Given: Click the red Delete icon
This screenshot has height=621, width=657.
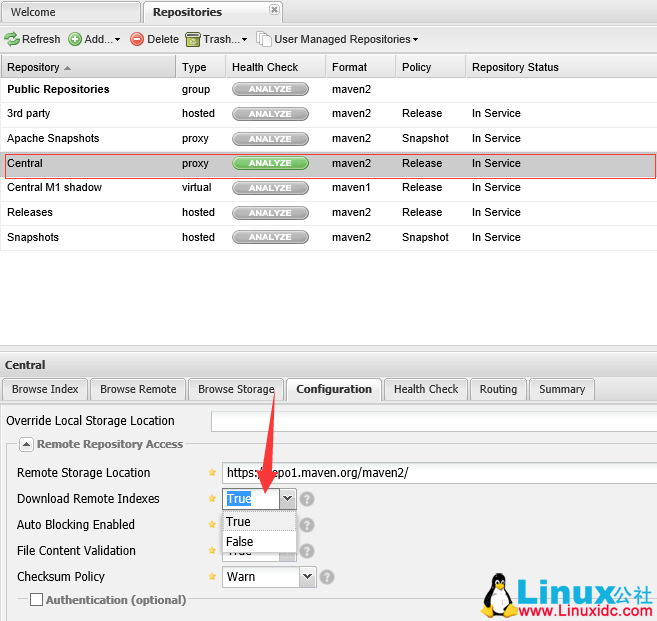Looking at the screenshot, I should point(137,39).
